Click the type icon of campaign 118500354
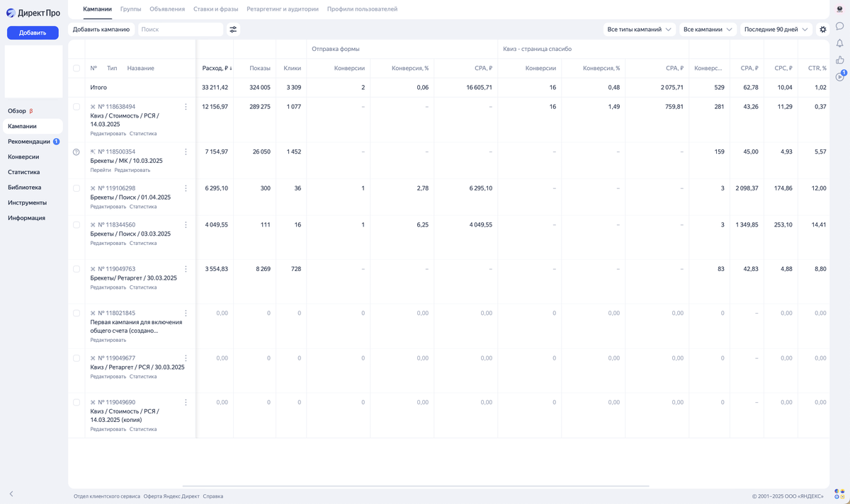The image size is (850, 504). (93, 151)
